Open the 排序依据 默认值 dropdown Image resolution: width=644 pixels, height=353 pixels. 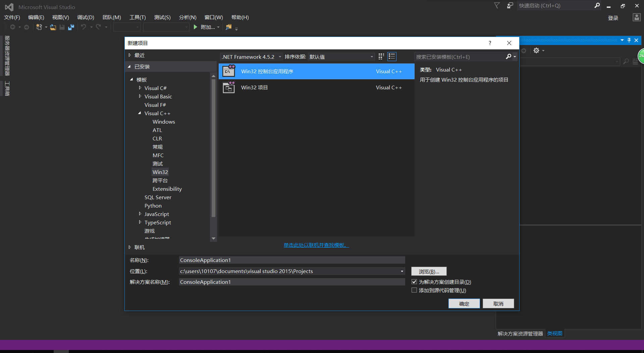[x=341, y=57]
